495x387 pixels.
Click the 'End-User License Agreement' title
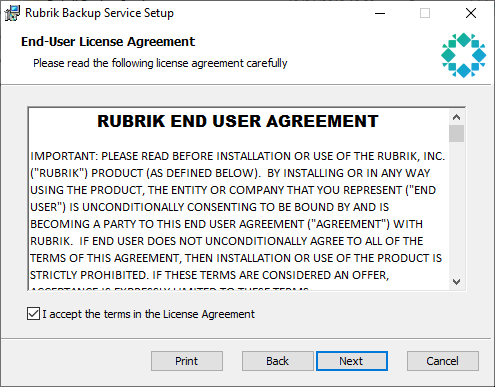pyautogui.click(x=108, y=42)
